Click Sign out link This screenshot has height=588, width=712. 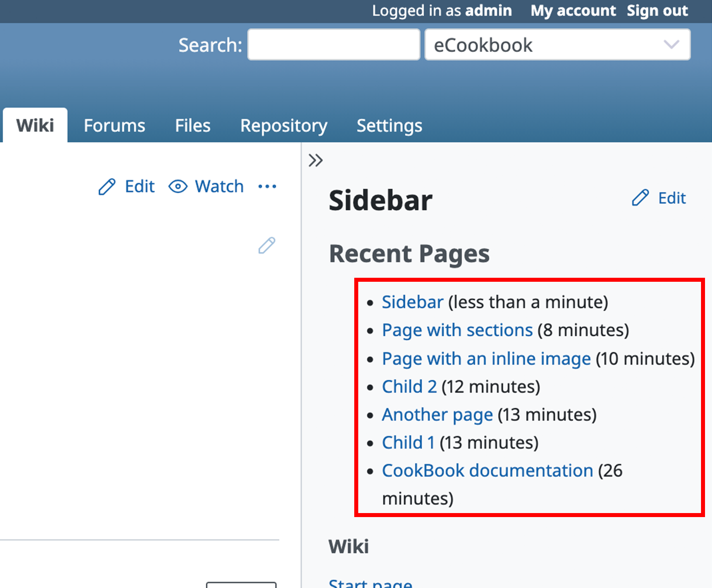[657, 10]
